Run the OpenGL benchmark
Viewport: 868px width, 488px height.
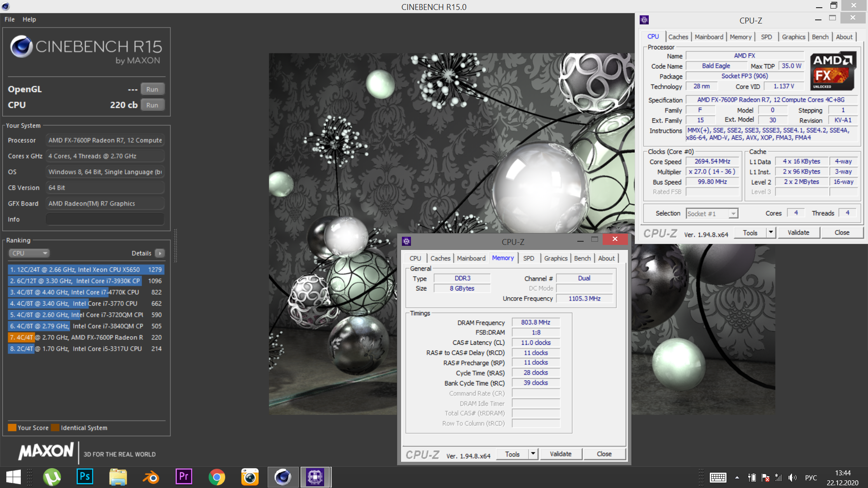(152, 89)
